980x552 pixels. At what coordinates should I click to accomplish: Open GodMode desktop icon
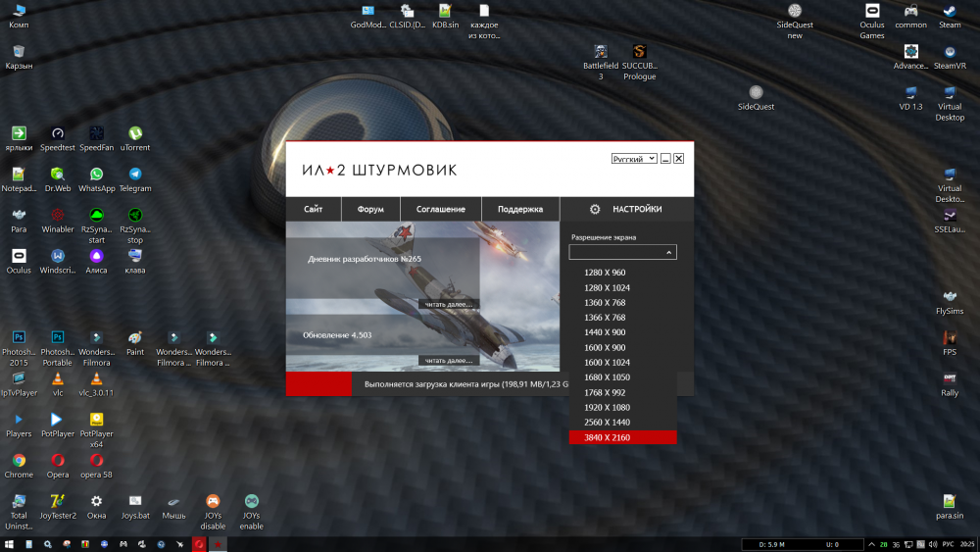coord(367,17)
